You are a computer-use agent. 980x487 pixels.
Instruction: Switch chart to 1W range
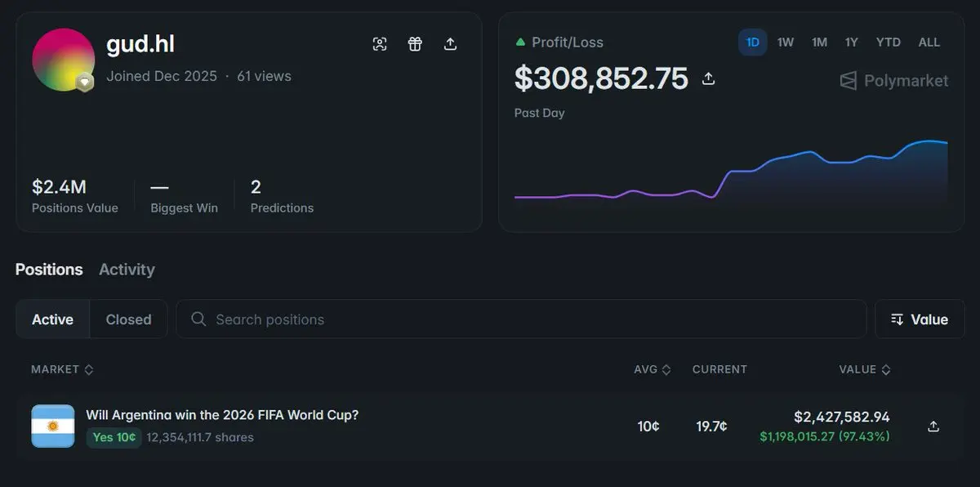pos(786,42)
